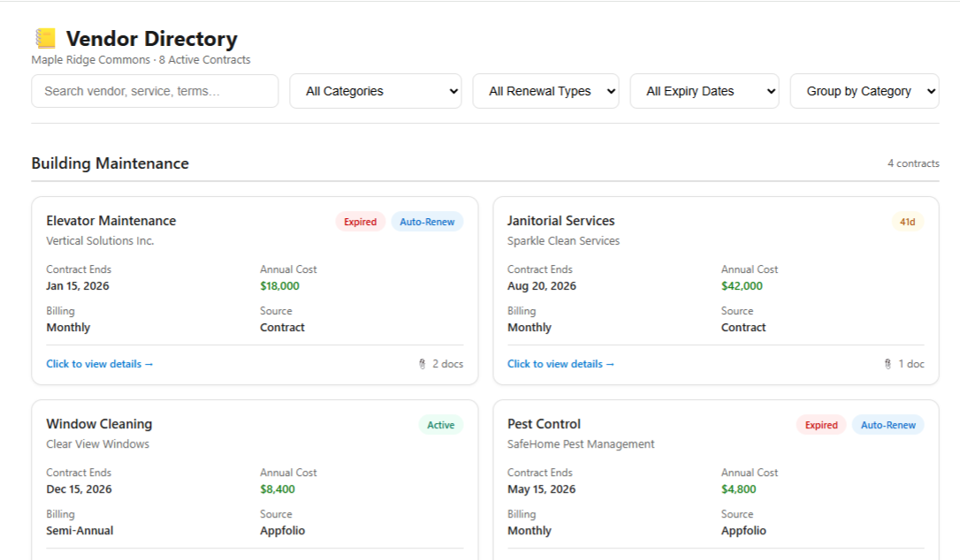
Task: Click contract end date Aug 20, 2026
Action: tap(542, 286)
